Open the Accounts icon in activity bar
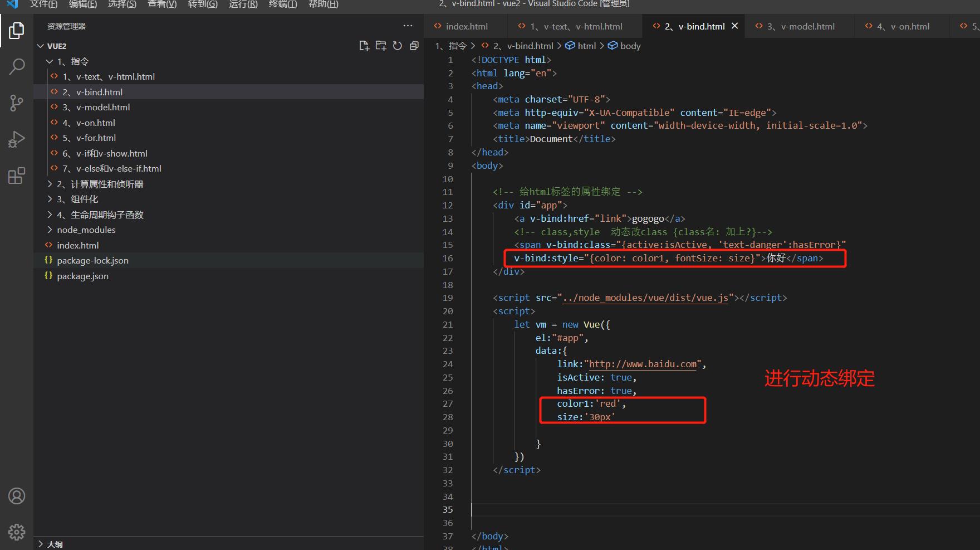 coord(17,496)
